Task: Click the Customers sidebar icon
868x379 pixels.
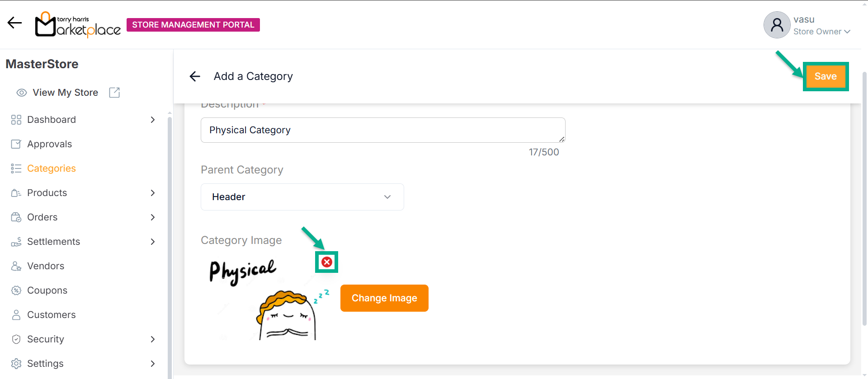Action: (x=16, y=315)
